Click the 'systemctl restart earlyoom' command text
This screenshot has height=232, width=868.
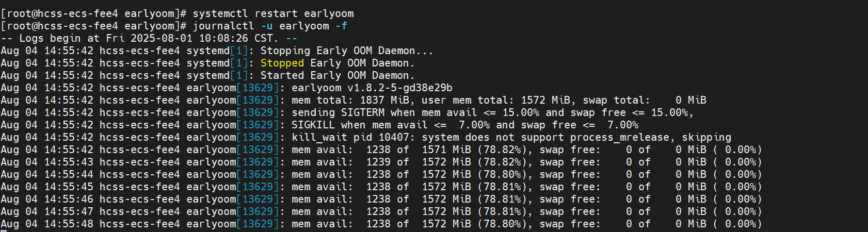click(x=274, y=13)
